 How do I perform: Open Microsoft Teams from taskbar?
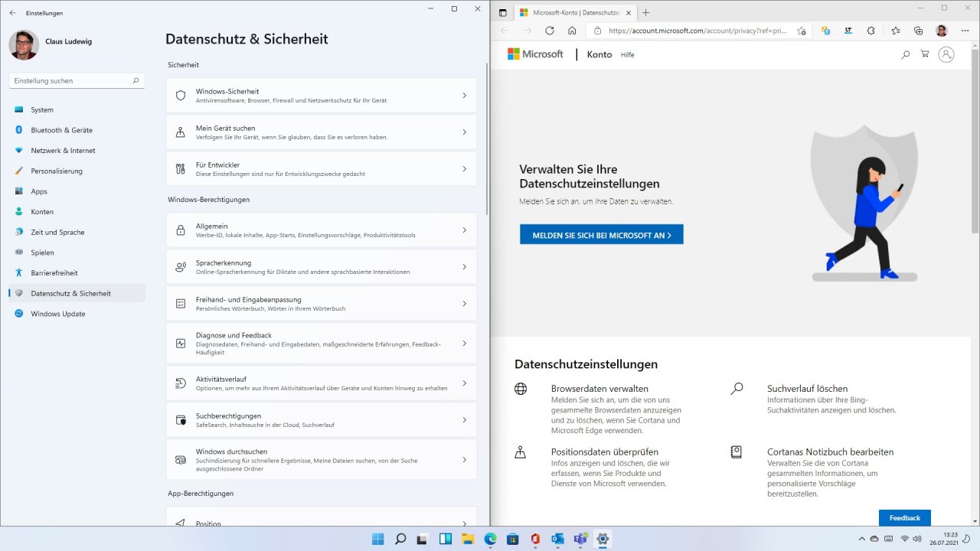point(580,539)
